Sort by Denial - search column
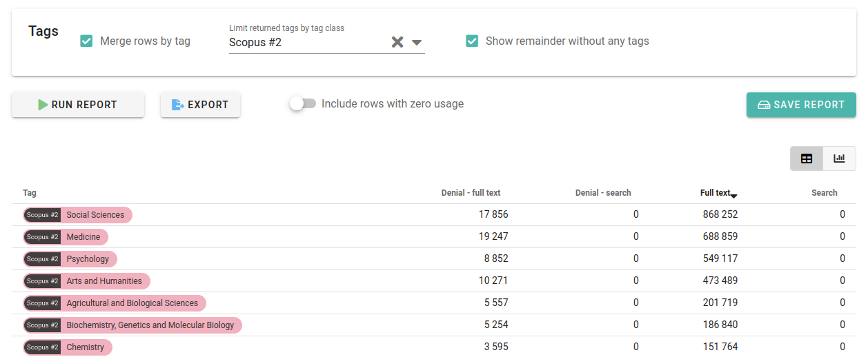Screen dimensions: 868x357 point(603,193)
